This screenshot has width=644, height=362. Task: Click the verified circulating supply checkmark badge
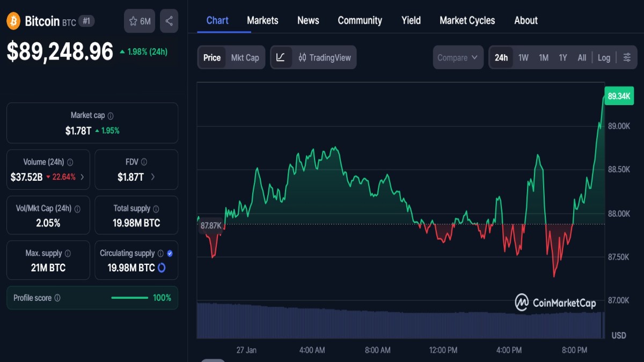170,253
